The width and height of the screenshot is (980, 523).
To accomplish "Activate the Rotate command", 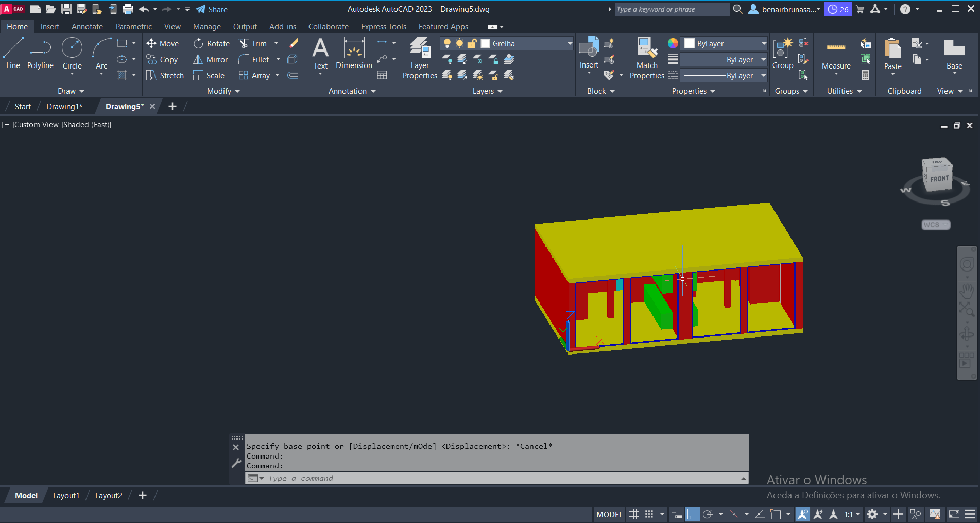I will click(212, 44).
